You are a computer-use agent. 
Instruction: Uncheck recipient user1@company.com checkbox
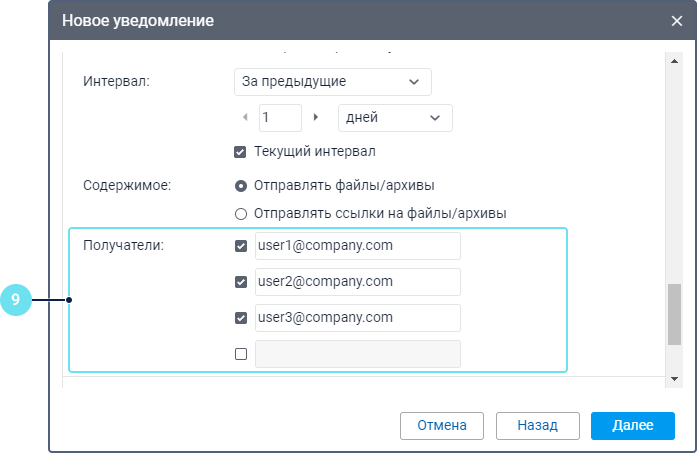240,246
